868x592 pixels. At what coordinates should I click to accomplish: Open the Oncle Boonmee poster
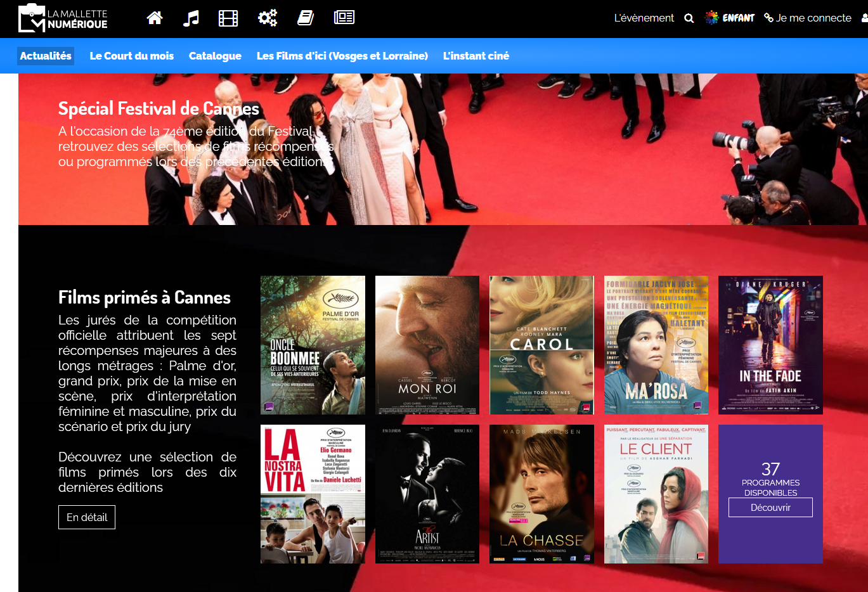[313, 345]
